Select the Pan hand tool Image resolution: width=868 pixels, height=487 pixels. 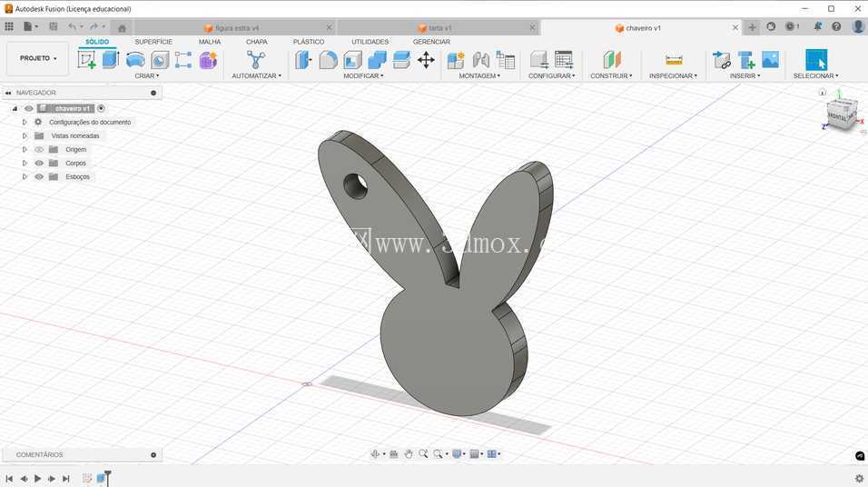[x=409, y=453]
